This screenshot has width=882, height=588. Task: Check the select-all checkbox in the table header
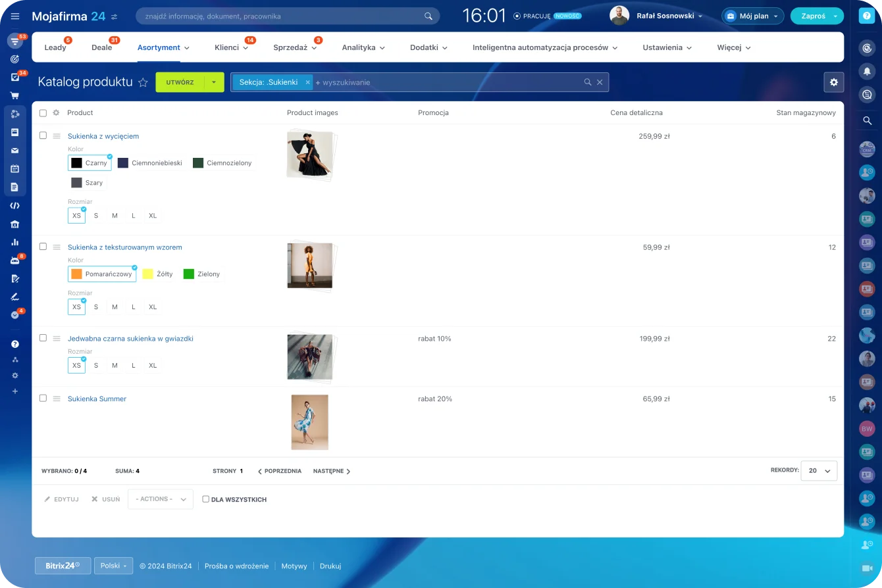pyautogui.click(x=43, y=112)
